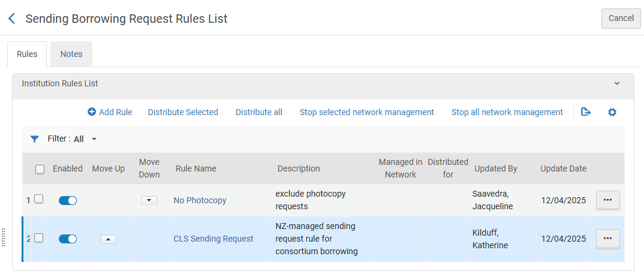Click the Cancel button
644x277 pixels.
[x=621, y=18]
